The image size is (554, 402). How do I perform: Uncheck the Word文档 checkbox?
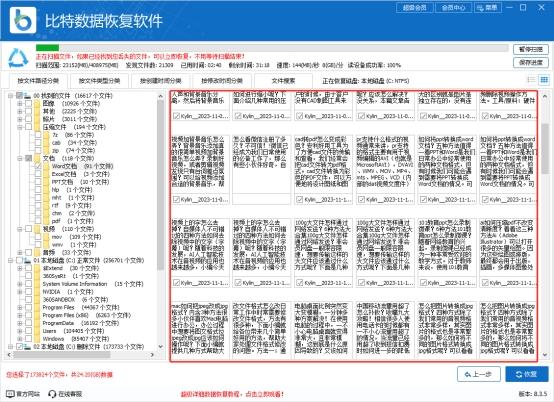coord(38,166)
